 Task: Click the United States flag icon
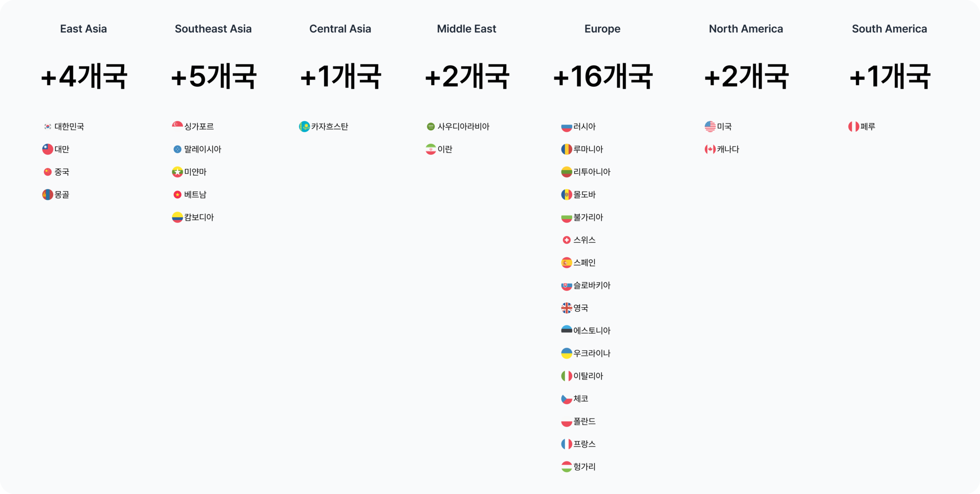(710, 127)
